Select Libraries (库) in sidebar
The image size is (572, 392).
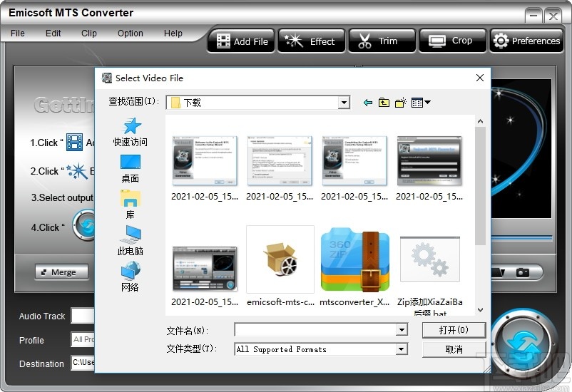point(131,205)
